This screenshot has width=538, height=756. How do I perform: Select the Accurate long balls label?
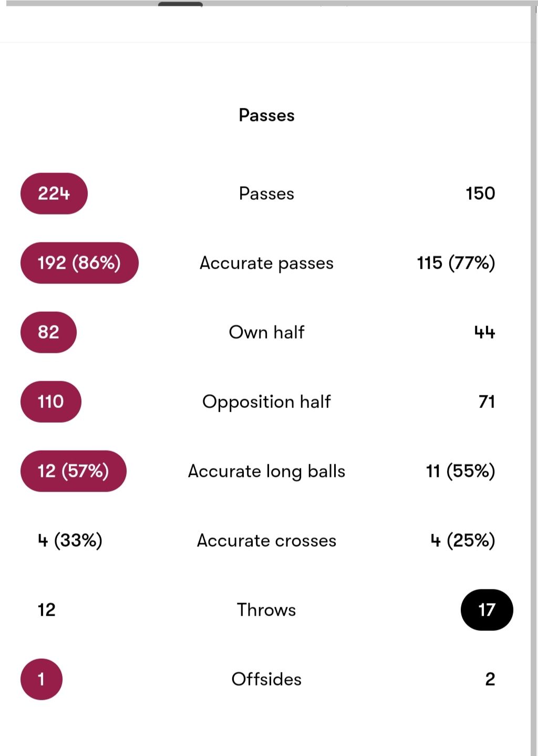pos(266,471)
